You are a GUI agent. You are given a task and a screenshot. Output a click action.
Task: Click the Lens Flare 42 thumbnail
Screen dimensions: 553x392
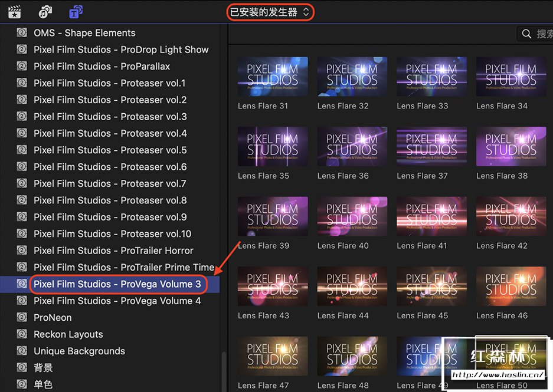[511, 216]
